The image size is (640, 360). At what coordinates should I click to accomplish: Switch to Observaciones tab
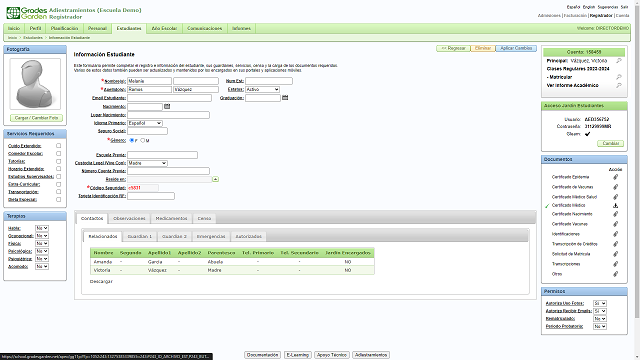129,218
